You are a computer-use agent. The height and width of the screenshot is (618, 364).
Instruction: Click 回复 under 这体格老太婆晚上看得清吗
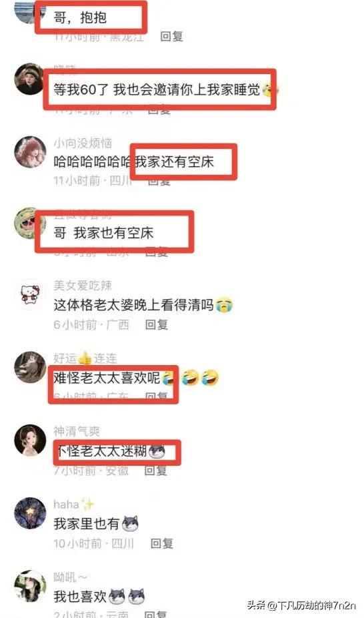click(x=157, y=324)
